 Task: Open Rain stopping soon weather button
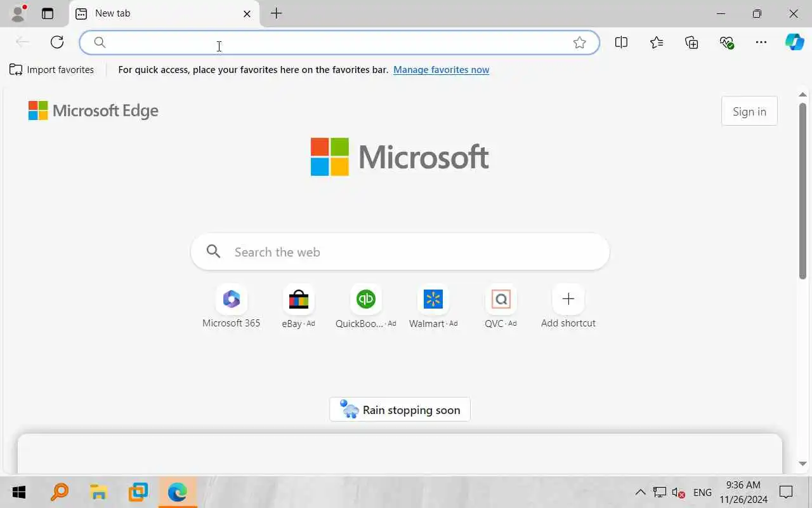click(x=400, y=410)
